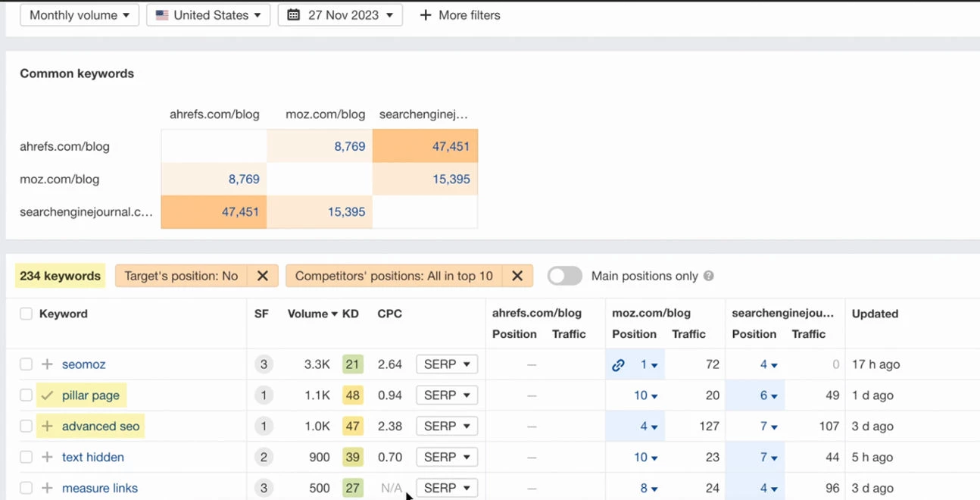
Task: Open the measure links keyword link
Action: [100, 489]
